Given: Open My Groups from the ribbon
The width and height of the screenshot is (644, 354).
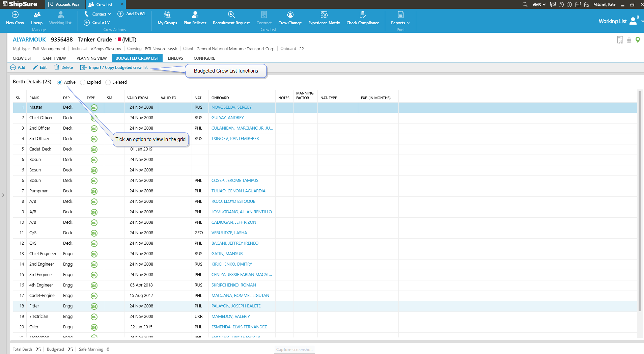Looking at the screenshot, I should 167,15.
